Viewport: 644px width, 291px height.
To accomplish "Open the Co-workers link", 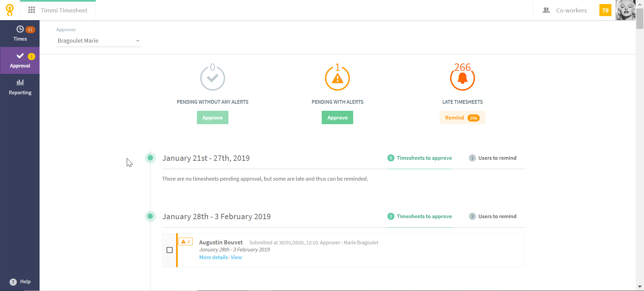I will 571,10.
